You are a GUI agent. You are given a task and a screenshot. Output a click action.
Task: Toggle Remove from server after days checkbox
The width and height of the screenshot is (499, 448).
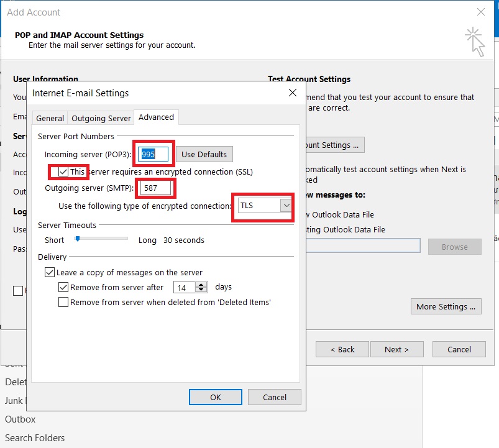(63, 287)
